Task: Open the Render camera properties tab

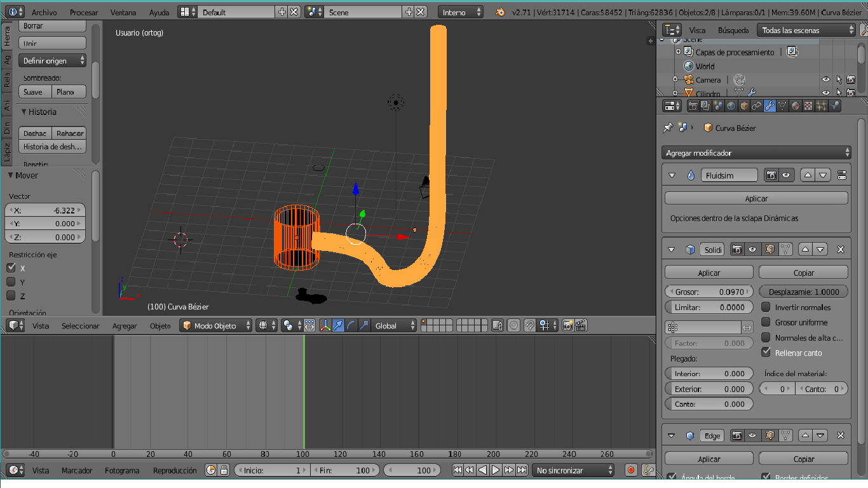Action: click(693, 106)
